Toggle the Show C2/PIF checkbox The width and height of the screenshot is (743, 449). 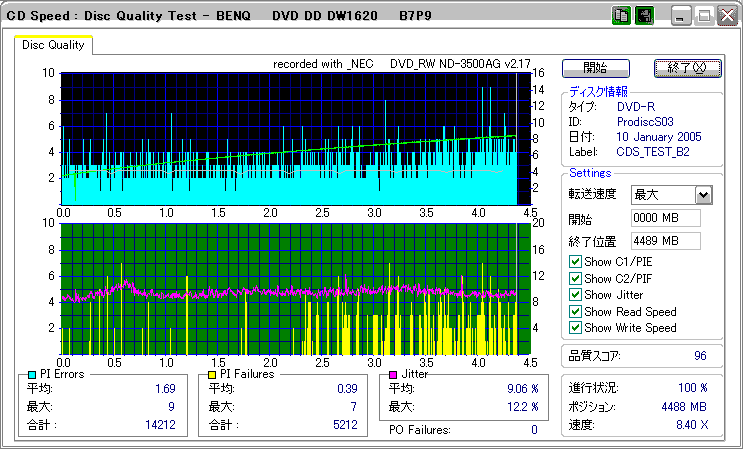[574, 279]
